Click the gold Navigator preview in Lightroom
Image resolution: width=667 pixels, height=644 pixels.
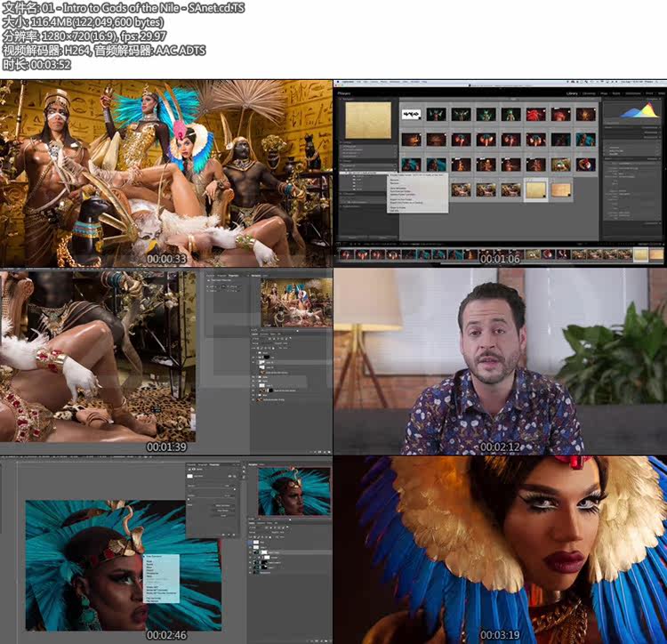pos(368,120)
